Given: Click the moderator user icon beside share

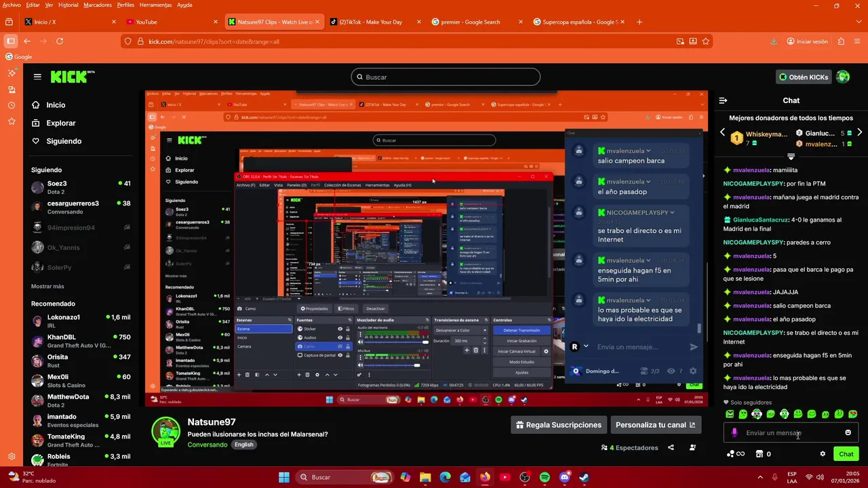Looking at the screenshot, I should 692,447.
